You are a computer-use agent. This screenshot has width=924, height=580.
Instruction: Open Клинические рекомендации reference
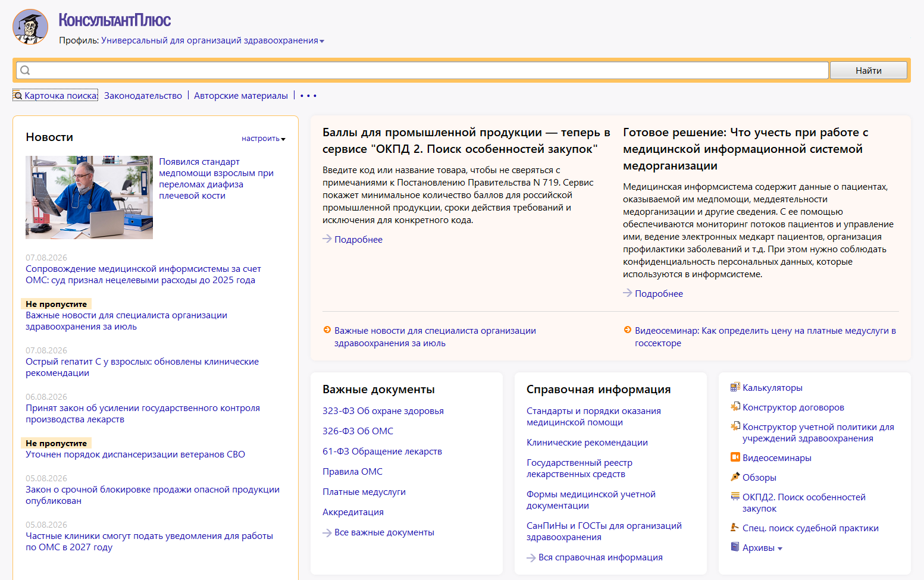point(587,443)
